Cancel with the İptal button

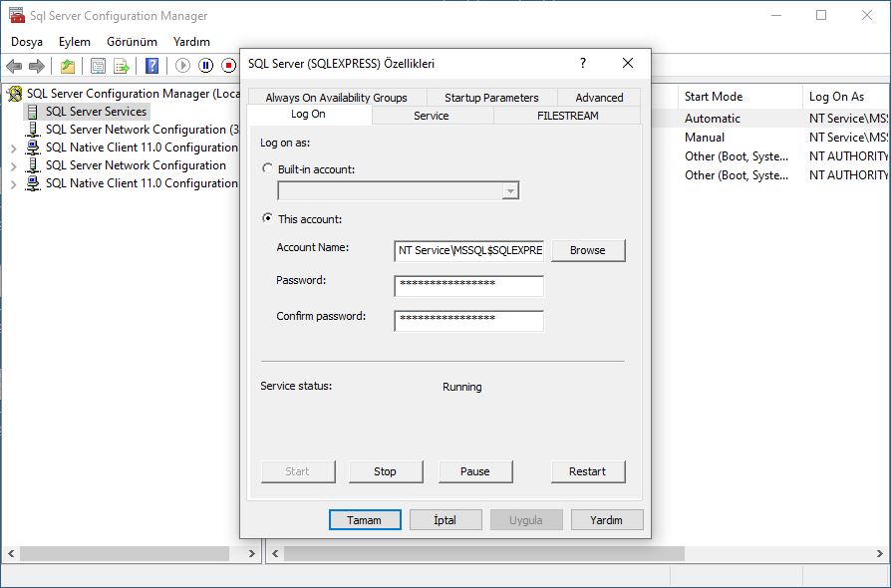[x=445, y=520]
